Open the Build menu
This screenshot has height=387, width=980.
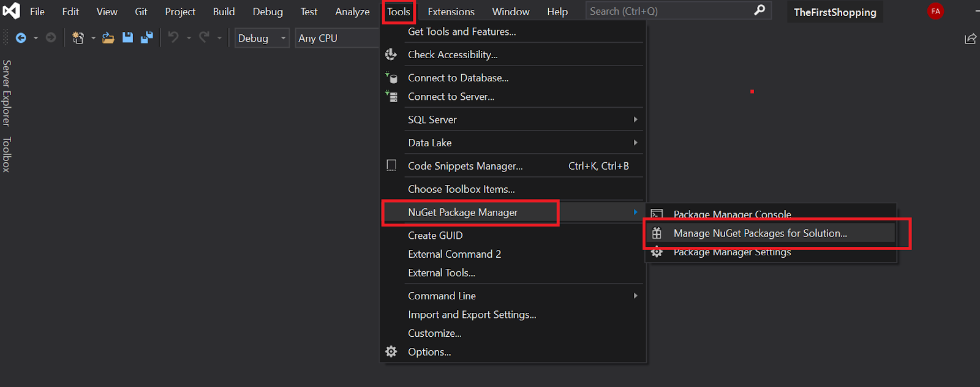224,12
